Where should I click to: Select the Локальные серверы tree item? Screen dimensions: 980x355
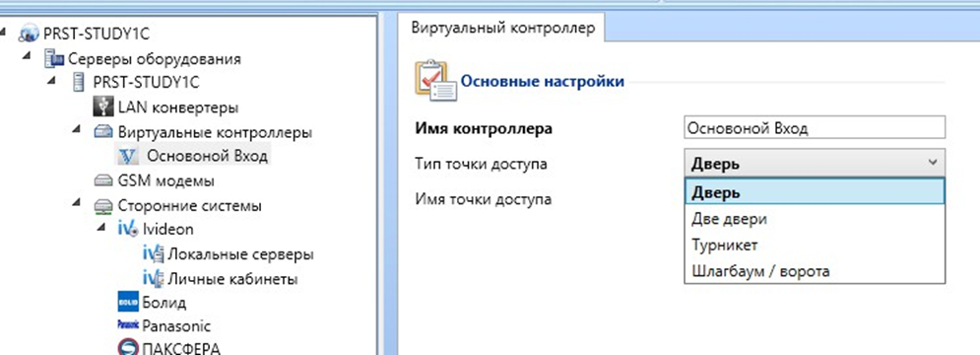point(240,254)
